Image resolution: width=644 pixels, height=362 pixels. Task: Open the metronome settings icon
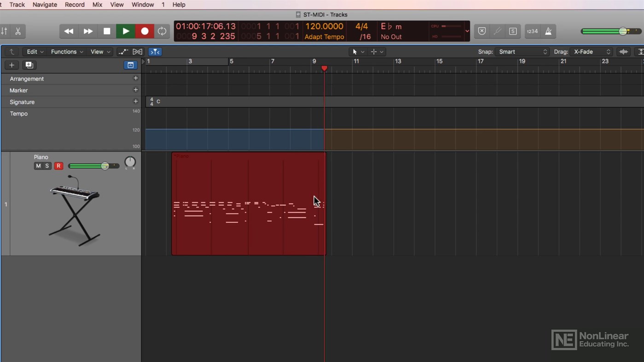pos(548,31)
